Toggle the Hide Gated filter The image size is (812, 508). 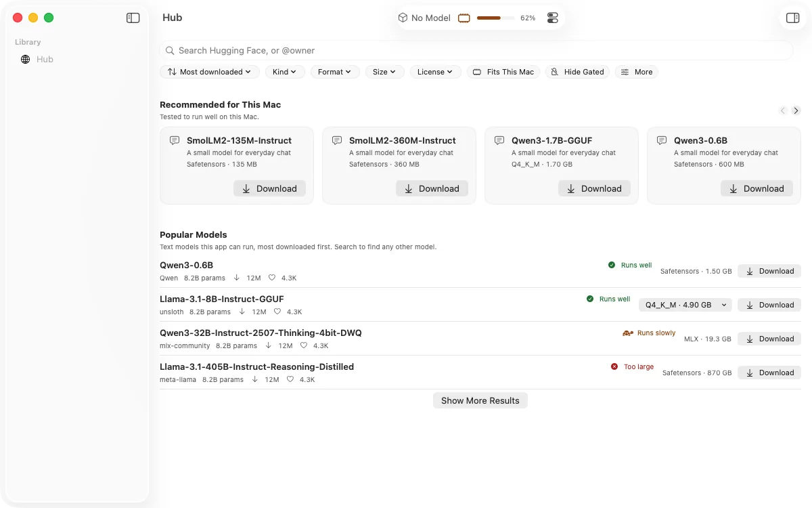578,72
